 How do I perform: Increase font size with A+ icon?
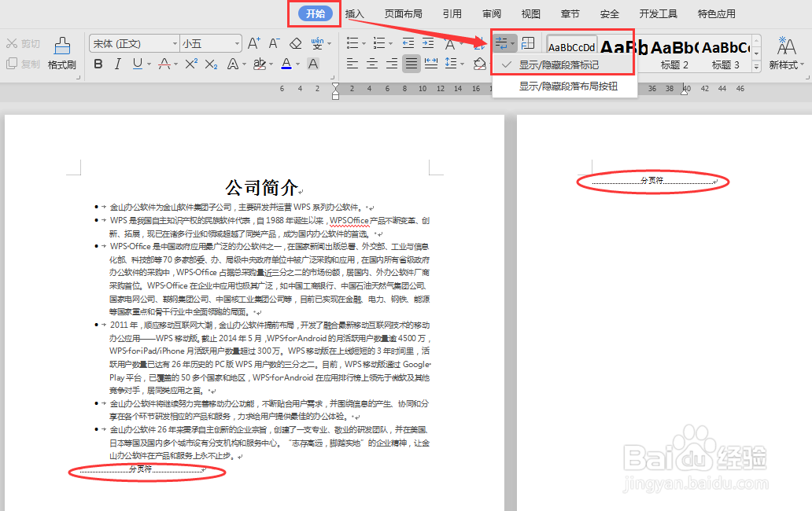pos(255,42)
